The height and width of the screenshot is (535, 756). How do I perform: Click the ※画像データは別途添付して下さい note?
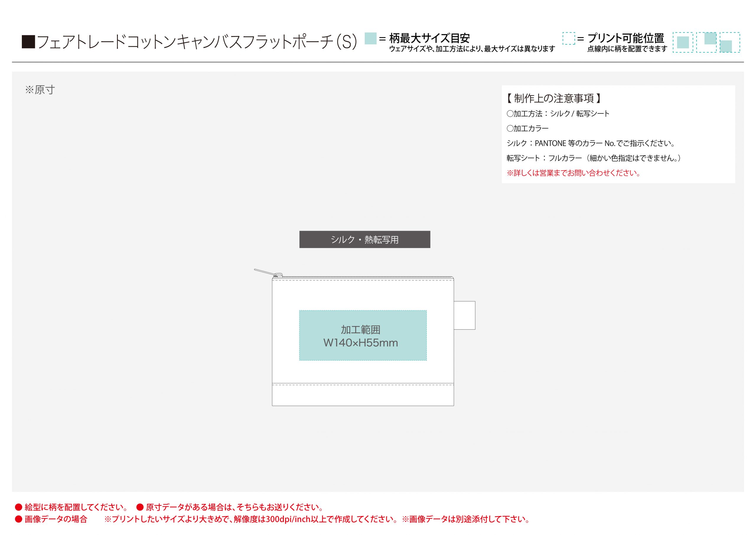(466, 519)
